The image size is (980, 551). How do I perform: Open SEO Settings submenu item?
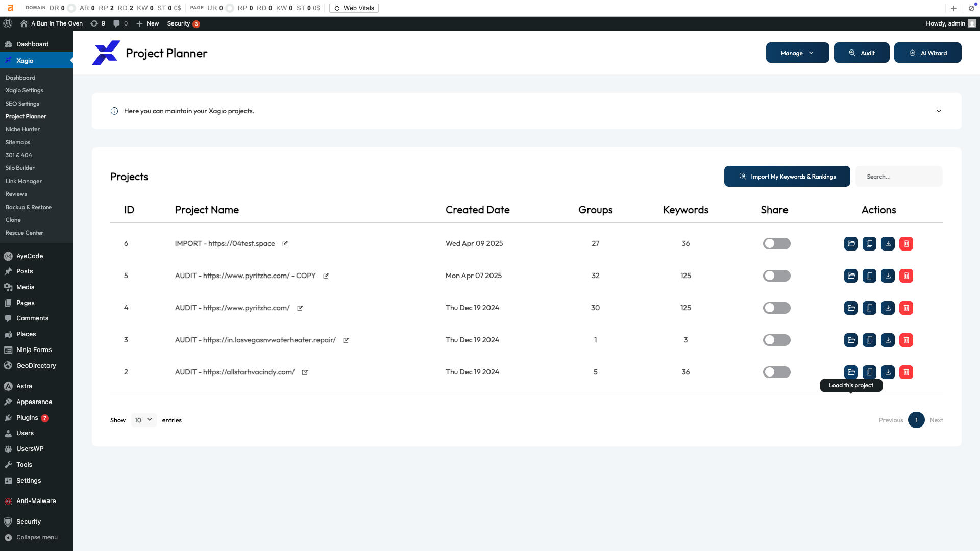click(x=22, y=104)
